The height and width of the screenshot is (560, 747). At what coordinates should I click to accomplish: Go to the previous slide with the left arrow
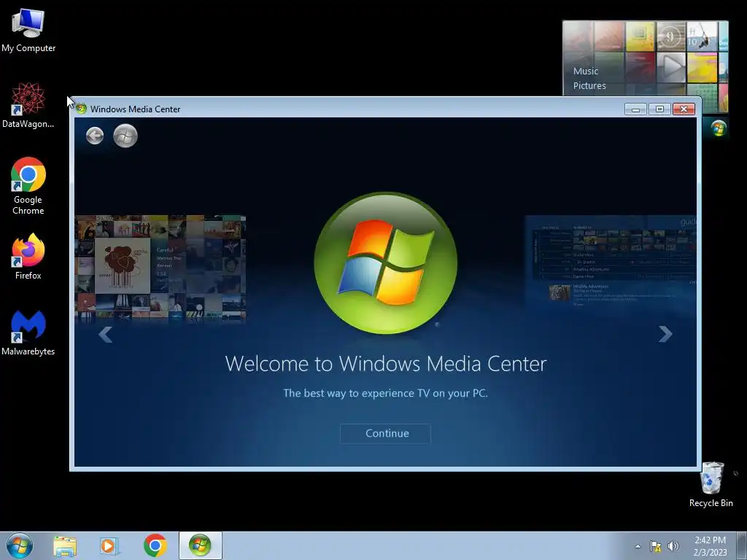point(105,334)
